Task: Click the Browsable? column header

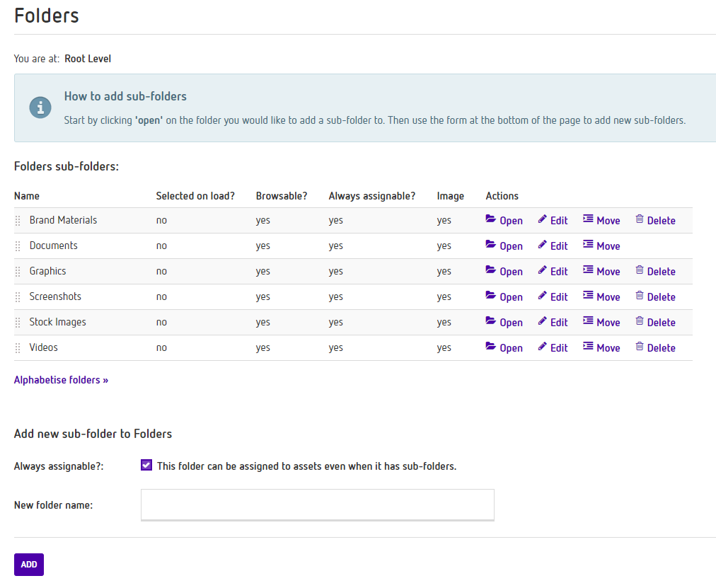Action: [282, 196]
